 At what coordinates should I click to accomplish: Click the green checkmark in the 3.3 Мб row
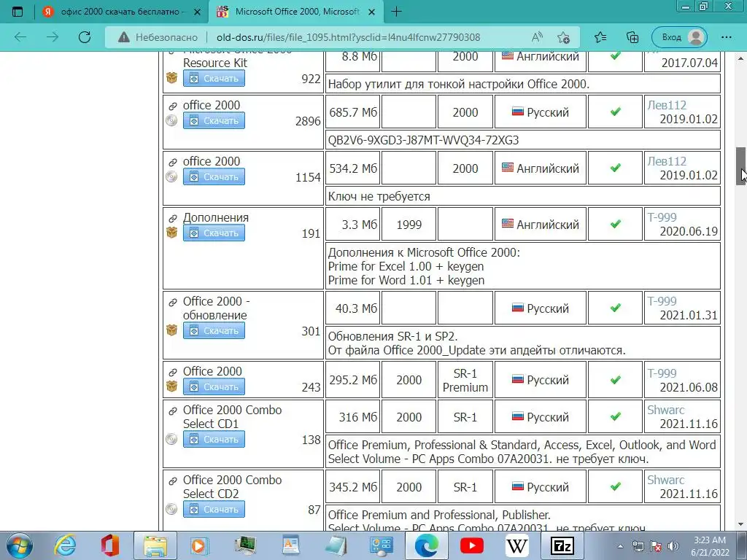click(616, 224)
